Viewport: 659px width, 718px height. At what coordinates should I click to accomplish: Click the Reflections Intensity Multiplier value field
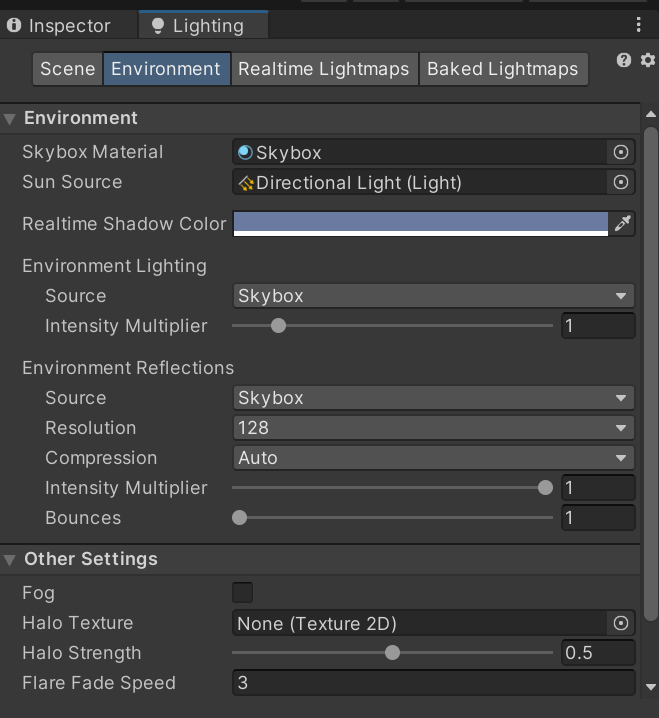(598, 488)
